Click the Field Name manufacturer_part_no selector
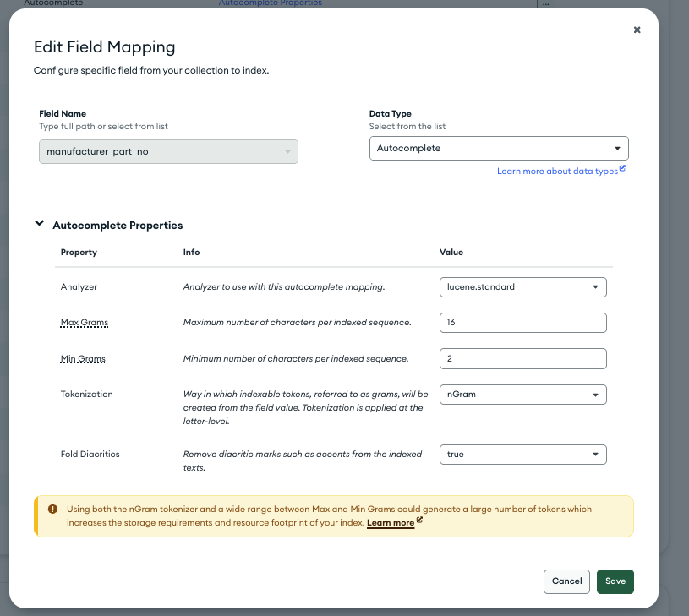 [x=168, y=151]
